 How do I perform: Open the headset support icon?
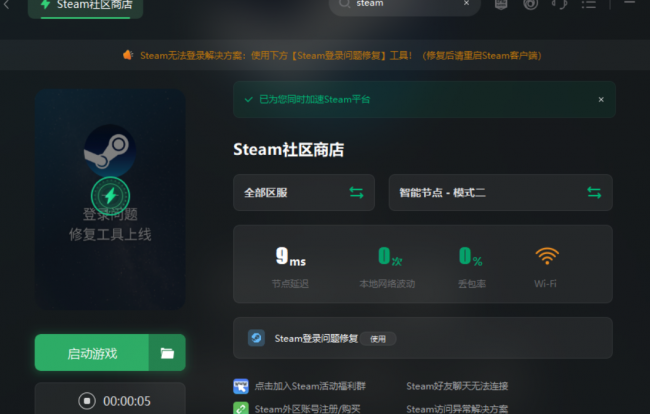click(560, 5)
